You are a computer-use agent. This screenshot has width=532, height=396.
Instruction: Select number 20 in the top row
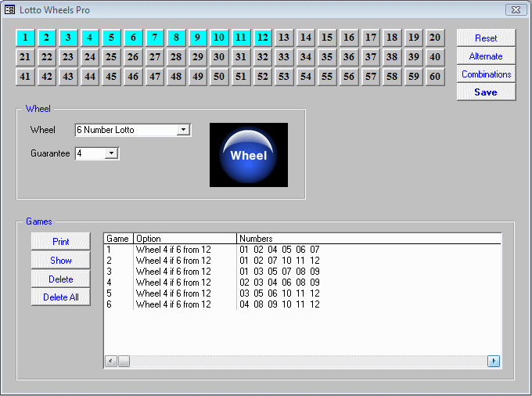coord(435,38)
